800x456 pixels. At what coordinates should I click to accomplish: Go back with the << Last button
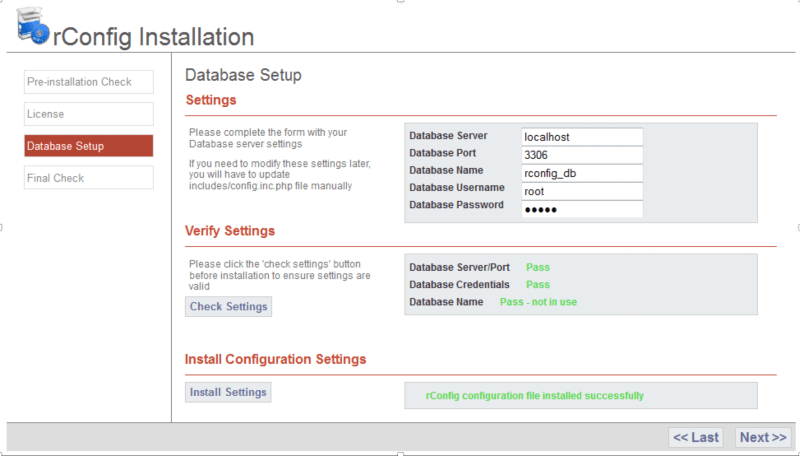coord(696,437)
